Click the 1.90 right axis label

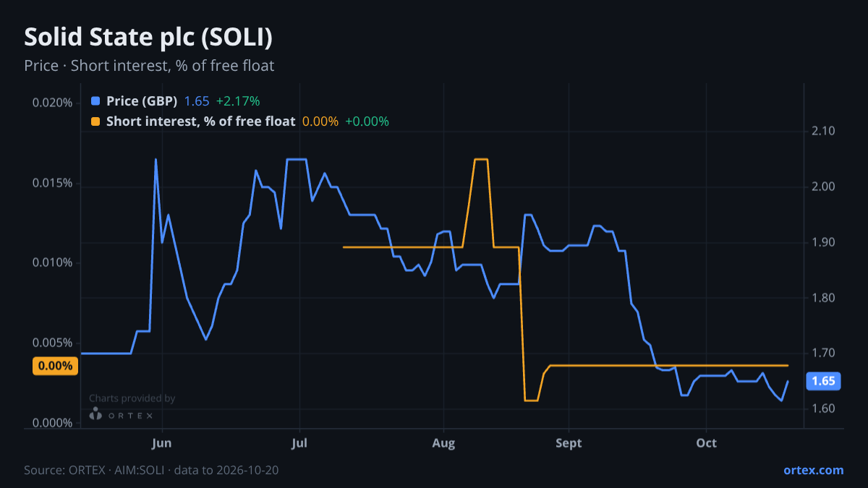coord(824,242)
